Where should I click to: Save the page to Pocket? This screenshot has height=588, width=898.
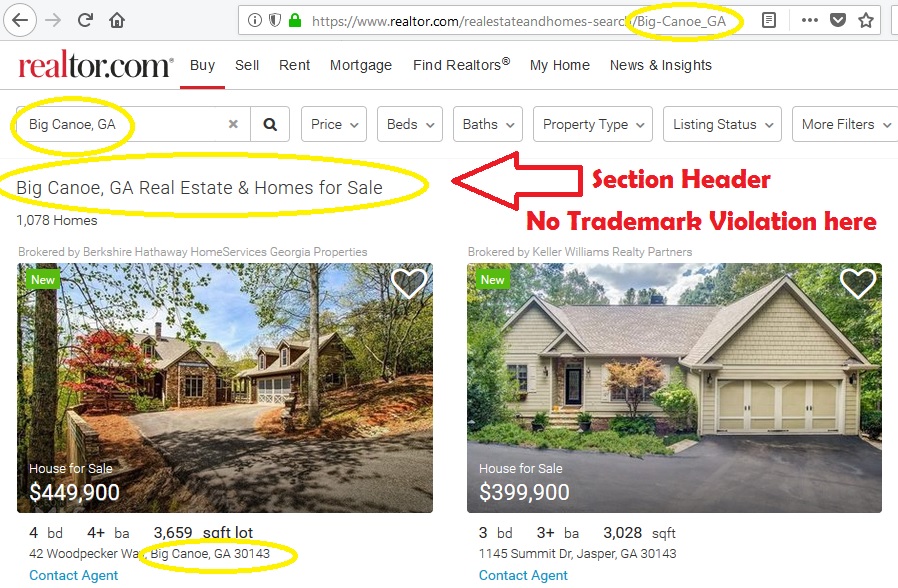(838, 21)
